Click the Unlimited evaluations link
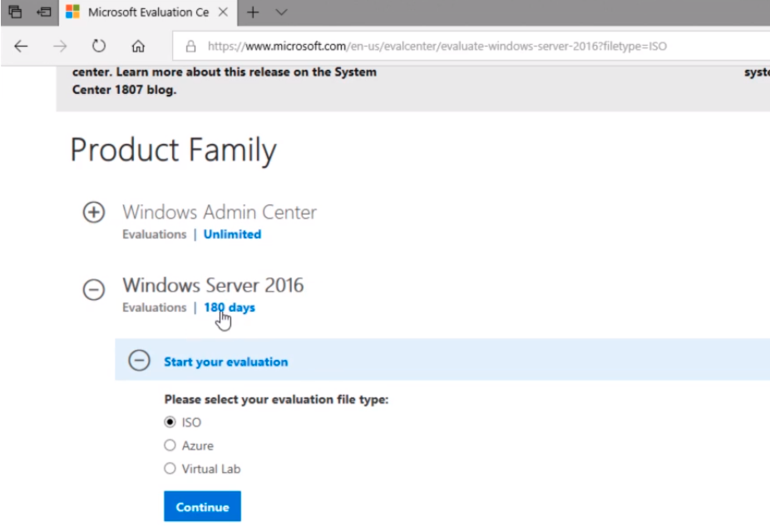770x532 pixels. [x=232, y=234]
